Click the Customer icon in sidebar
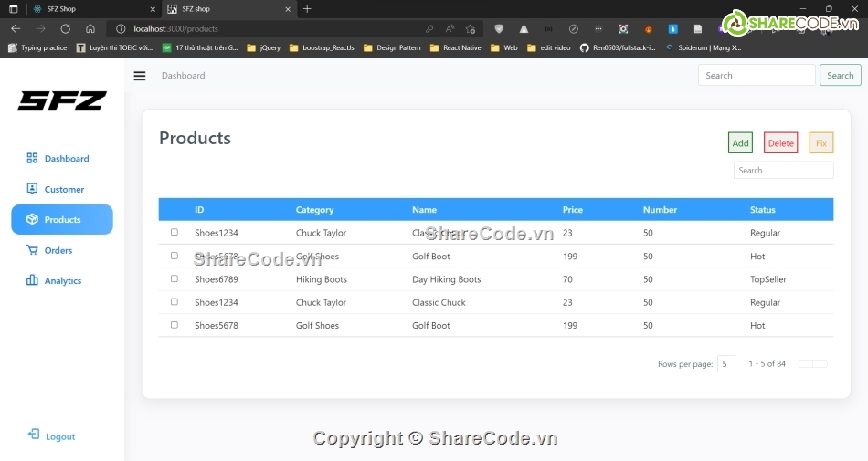The image size is (868, 461). pyautogui.click(x=32, y=189)
